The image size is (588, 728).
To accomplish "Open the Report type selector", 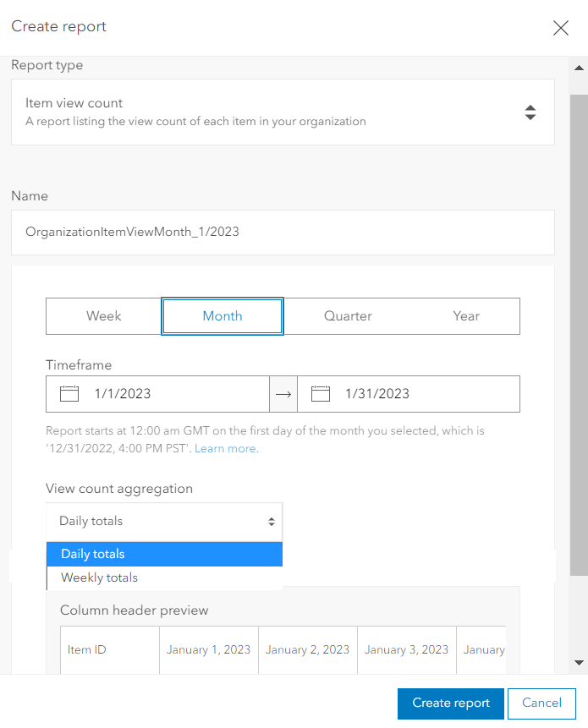I will click(x=283, y=111).
